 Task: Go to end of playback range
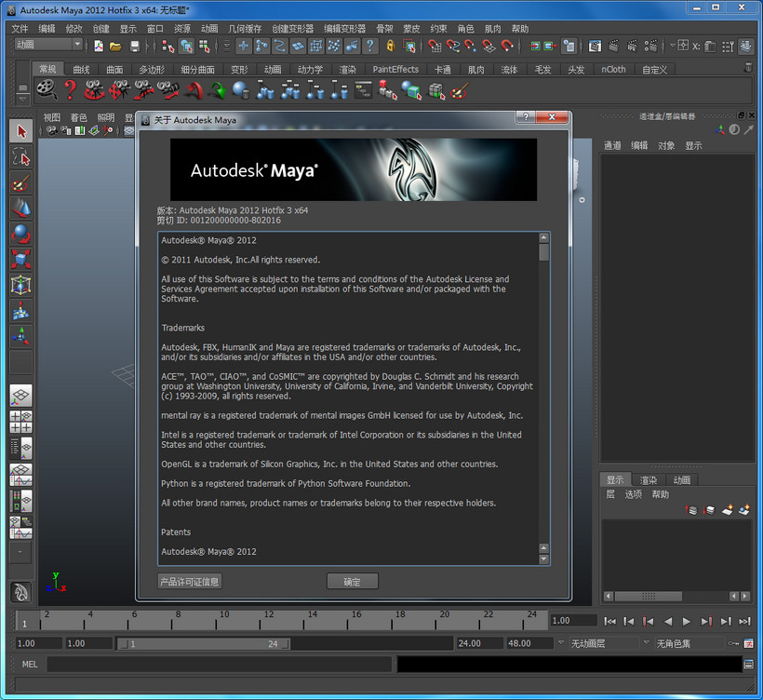744,621
